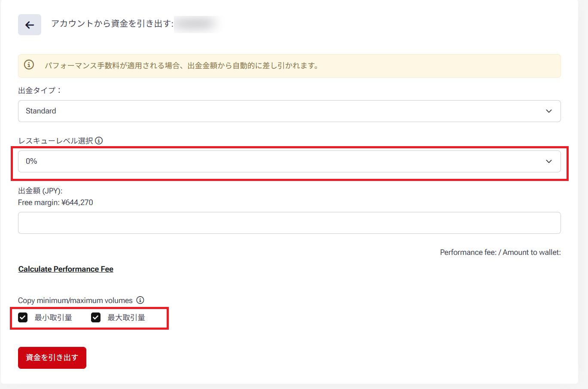Click the info icon in the yellow notice banner
588x389 pixels.
(x=29, y=65)
